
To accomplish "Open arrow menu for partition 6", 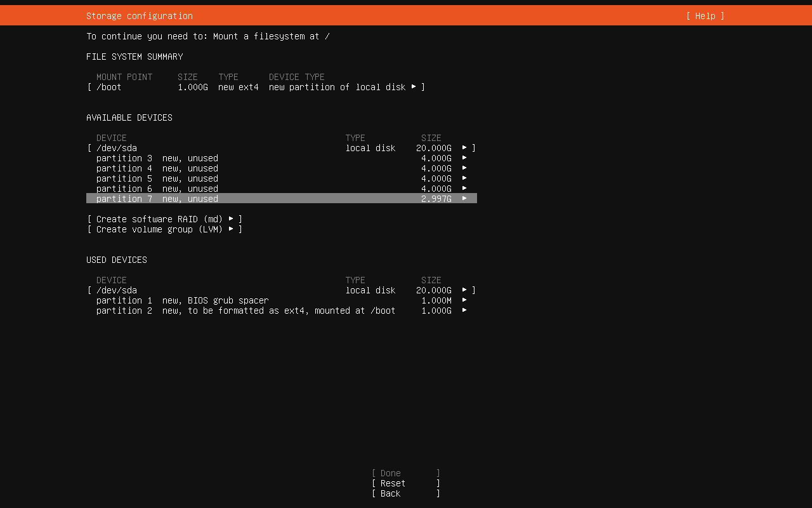I will [x=464, y=188].
